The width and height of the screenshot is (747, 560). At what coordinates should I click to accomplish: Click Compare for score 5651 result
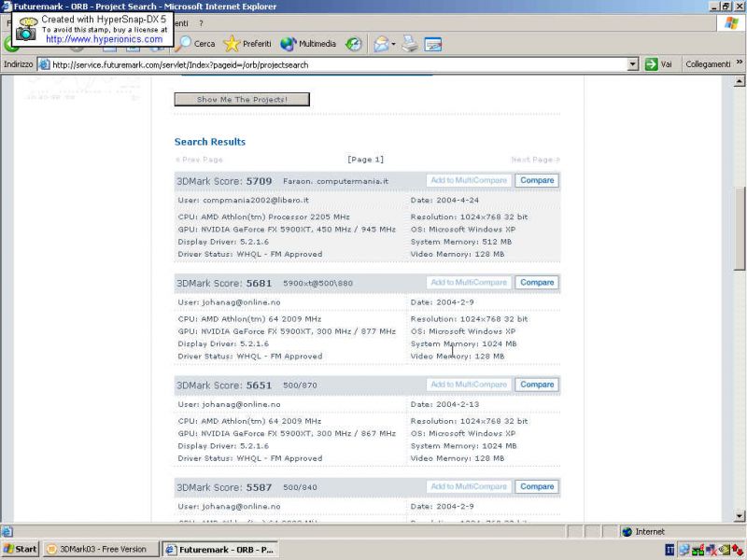[x=537, y=385]
